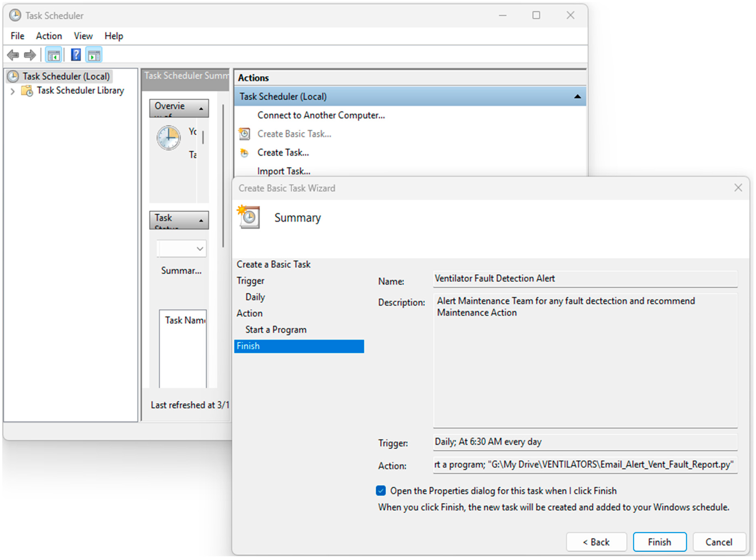Expand the Task Scheduler Library tree node
The height and width of the screenshot is (560, 756).
point(13,91)
